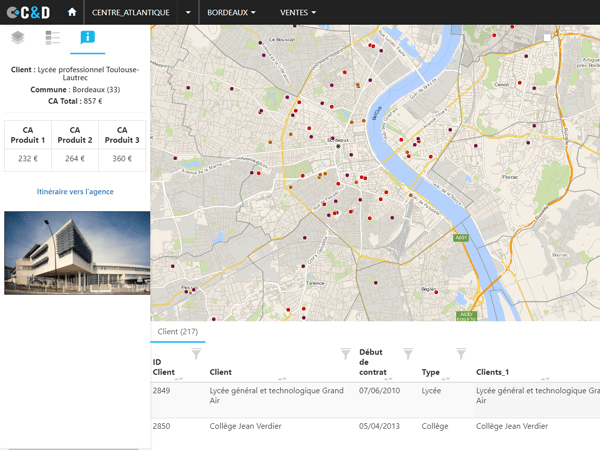Viewport: 600px width, 450px height.
Task: Click the C&D logo
Action: [x=28, y=13]
